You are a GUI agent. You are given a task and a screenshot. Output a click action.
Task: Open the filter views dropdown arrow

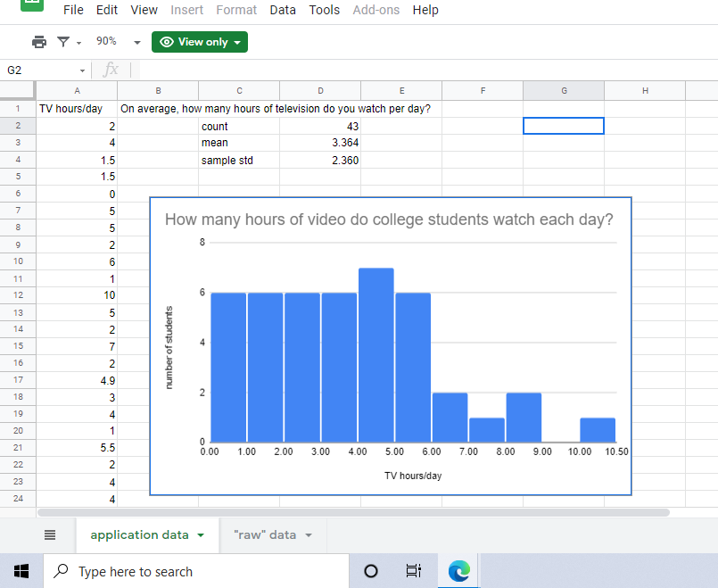coord(78,43)
